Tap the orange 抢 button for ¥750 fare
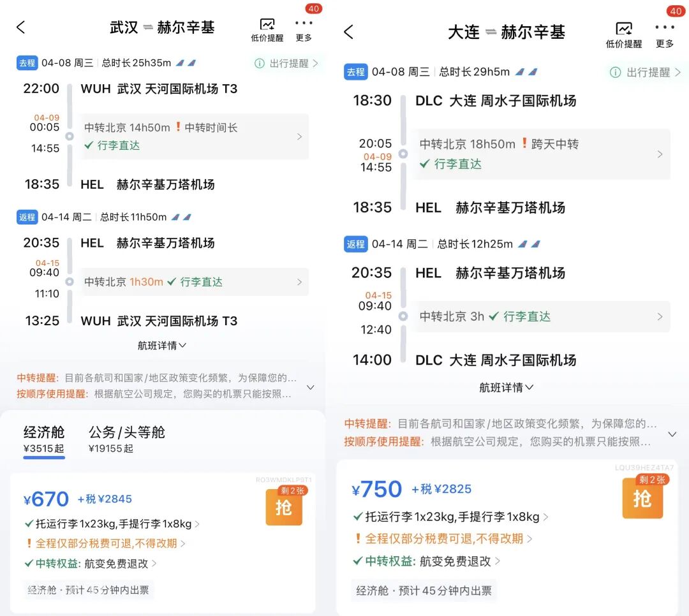 click(x=642, y=498)
